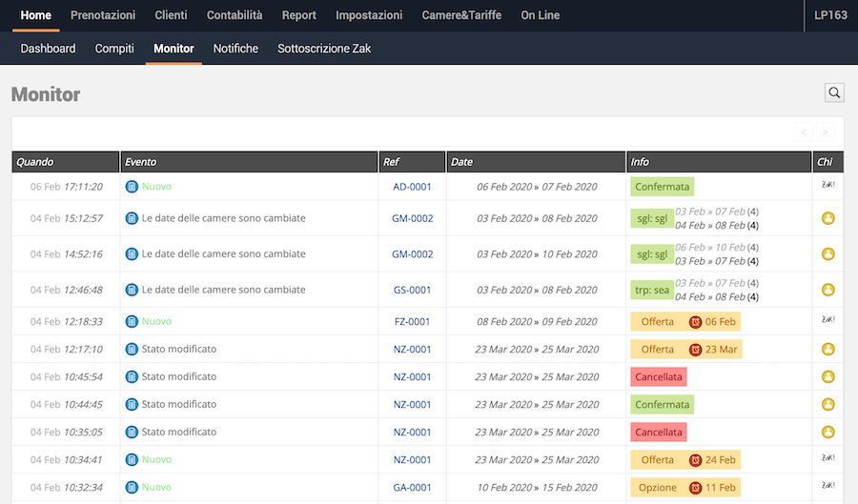The width and height of the screenshot is (858, 504).
Task: Click document icon in 14:52:16 row
Action: [132, 254]
